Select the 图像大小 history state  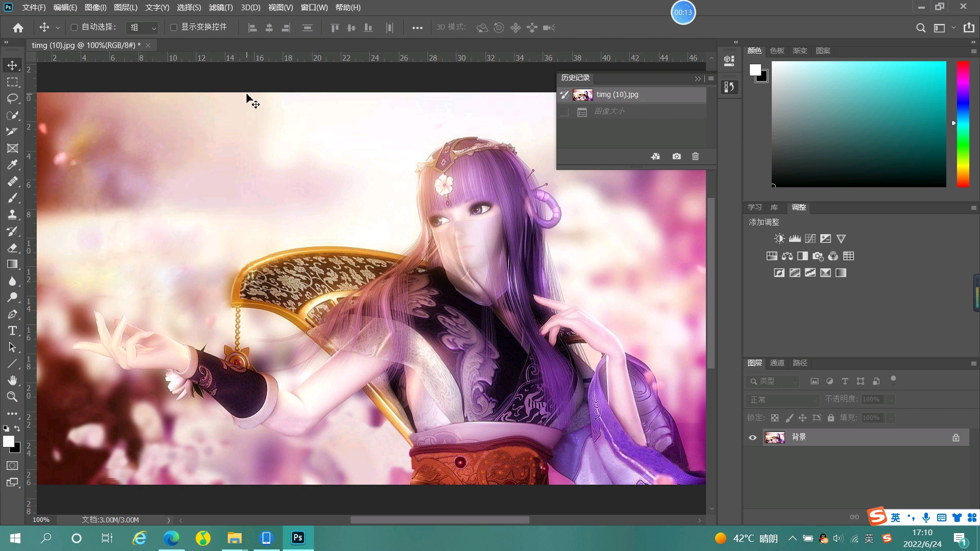coord(609,111)
